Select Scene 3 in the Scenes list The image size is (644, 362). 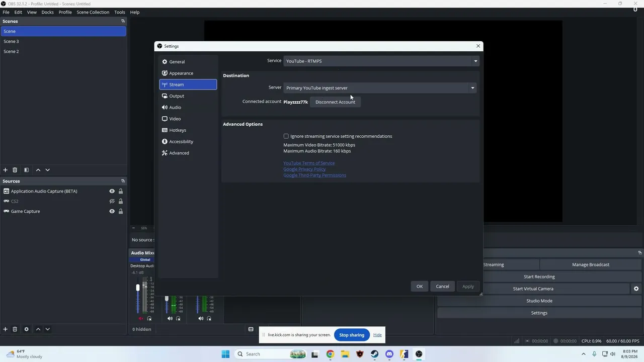[63, 41]
